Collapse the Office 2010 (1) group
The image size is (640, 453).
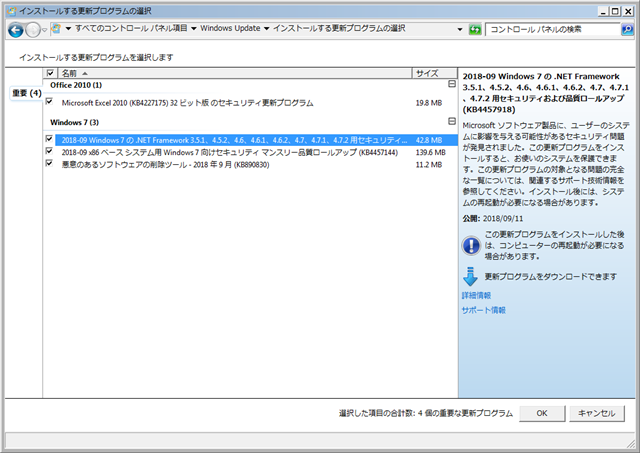coord(452,84)
